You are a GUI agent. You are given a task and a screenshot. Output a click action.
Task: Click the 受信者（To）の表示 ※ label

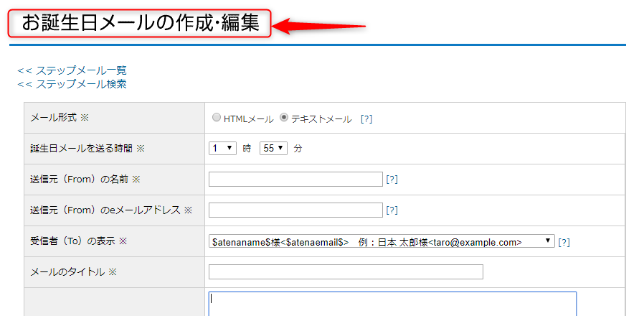pos(79,241)
